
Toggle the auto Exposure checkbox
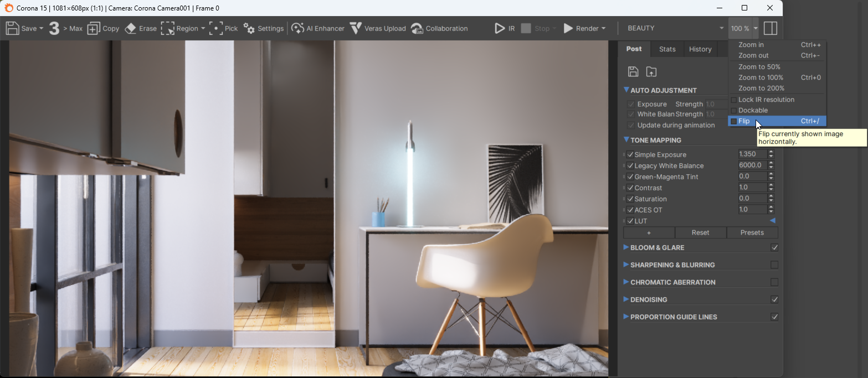click(x=631, y=104)
